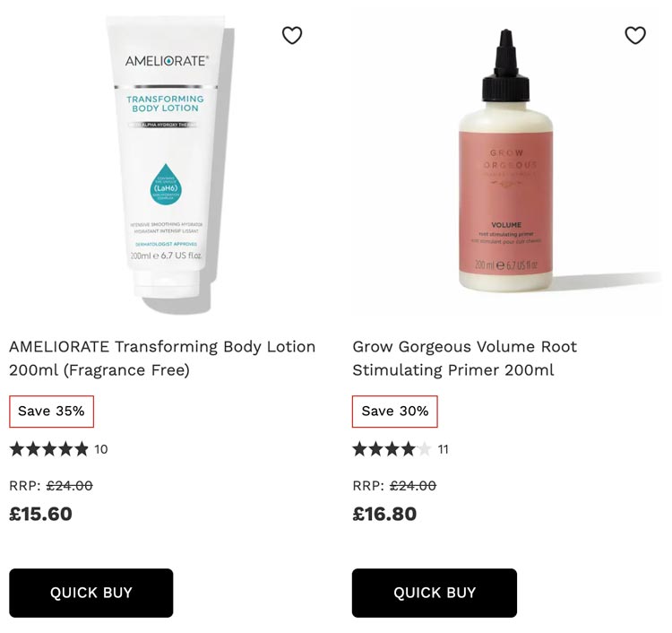The height and width of the screenshot is (633, 672).
Task: Open AMELIORATE Transforming Body Lotion product image
Action: click(168, 165)
